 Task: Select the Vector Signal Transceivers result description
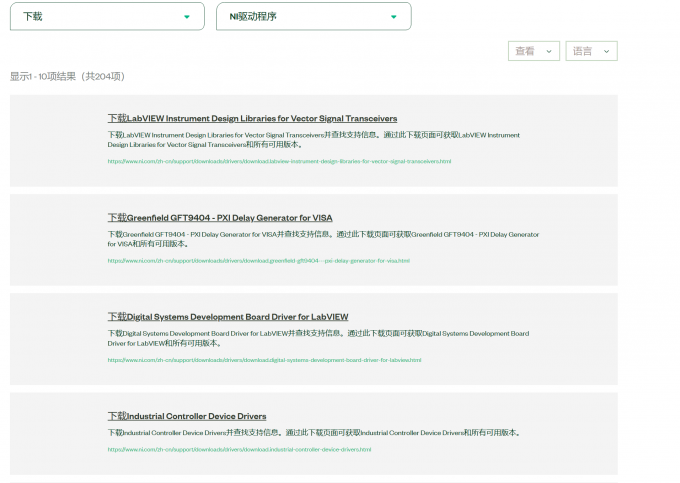tap(314, 140)
